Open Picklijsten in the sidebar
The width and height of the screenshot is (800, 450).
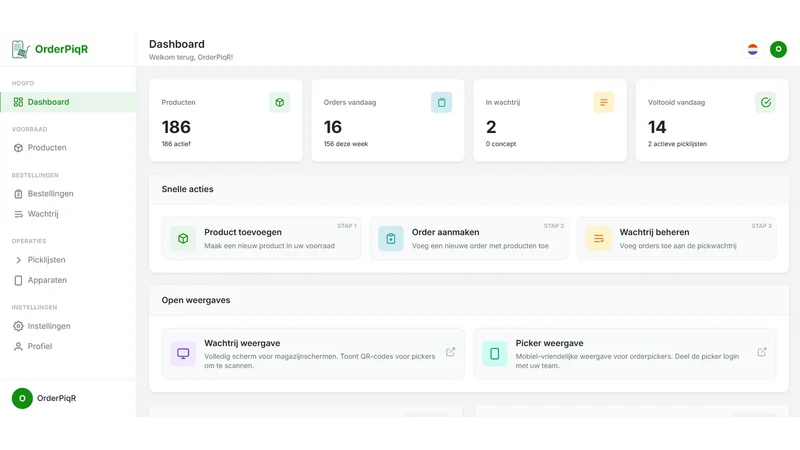(68, 260)
